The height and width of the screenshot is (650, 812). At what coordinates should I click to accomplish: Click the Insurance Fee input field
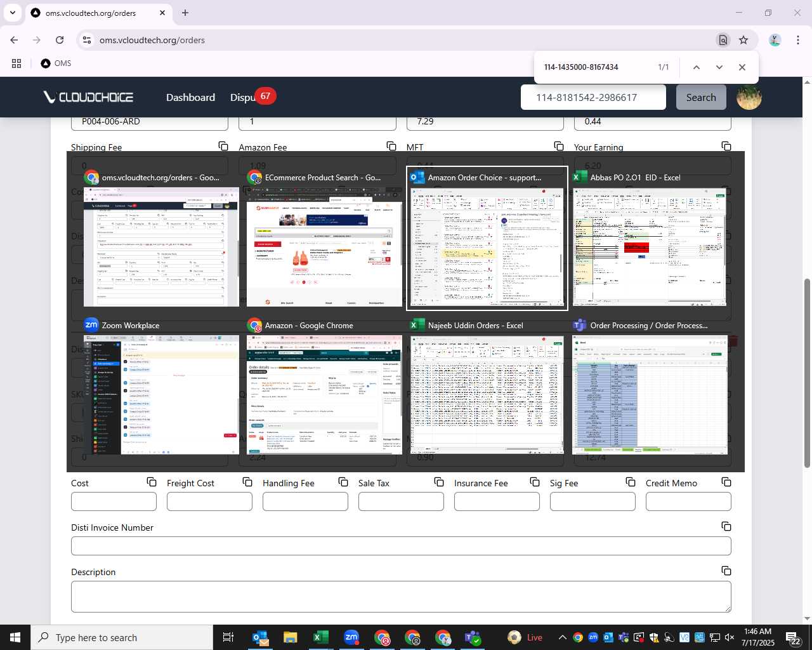point(497,501)
